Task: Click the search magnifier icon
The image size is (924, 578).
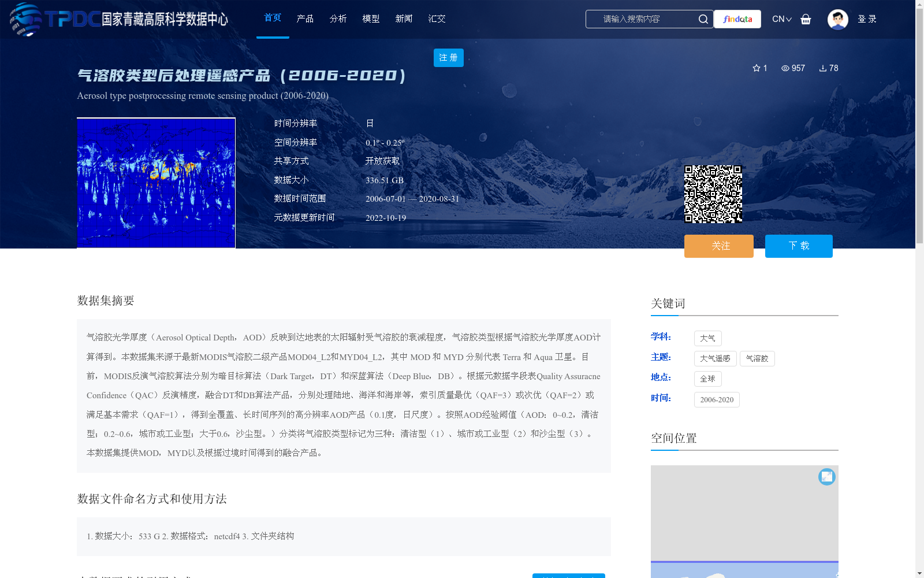Action: click(703, 19)
